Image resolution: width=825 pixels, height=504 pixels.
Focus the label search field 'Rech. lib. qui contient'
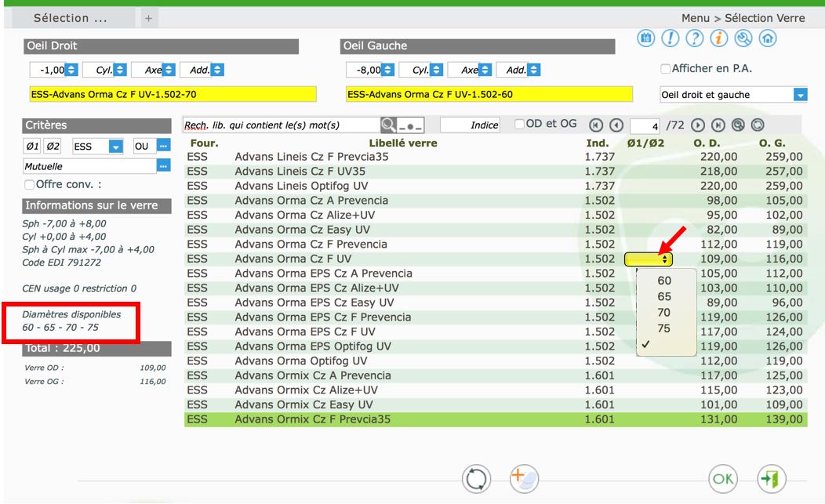click(x=281, y=125)
